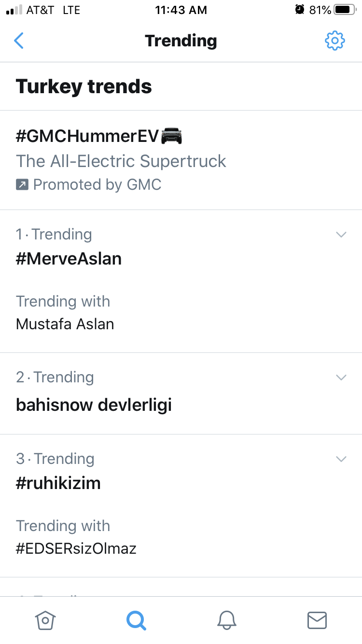362x644 pixels.
Task: Go to the Home tab icon
Action: pos(45,620)
